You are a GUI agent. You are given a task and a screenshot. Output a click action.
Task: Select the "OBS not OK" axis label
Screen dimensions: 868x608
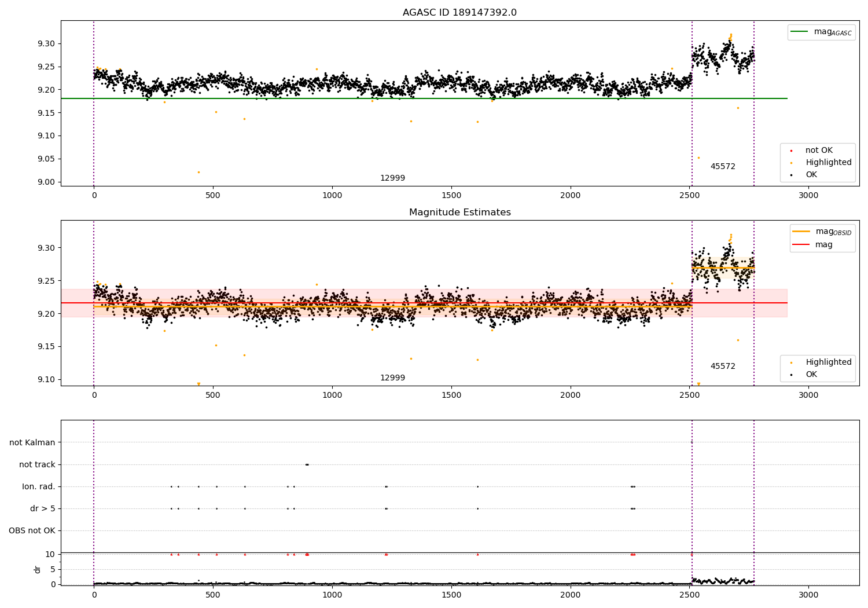pos(32,531)
